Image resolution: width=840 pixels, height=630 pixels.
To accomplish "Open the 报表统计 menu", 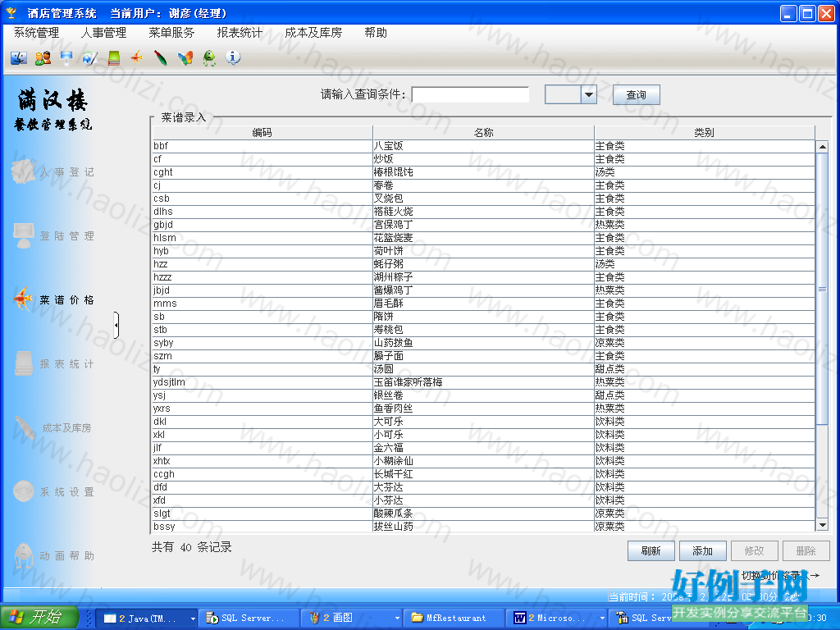I will [x=240, y=33].
